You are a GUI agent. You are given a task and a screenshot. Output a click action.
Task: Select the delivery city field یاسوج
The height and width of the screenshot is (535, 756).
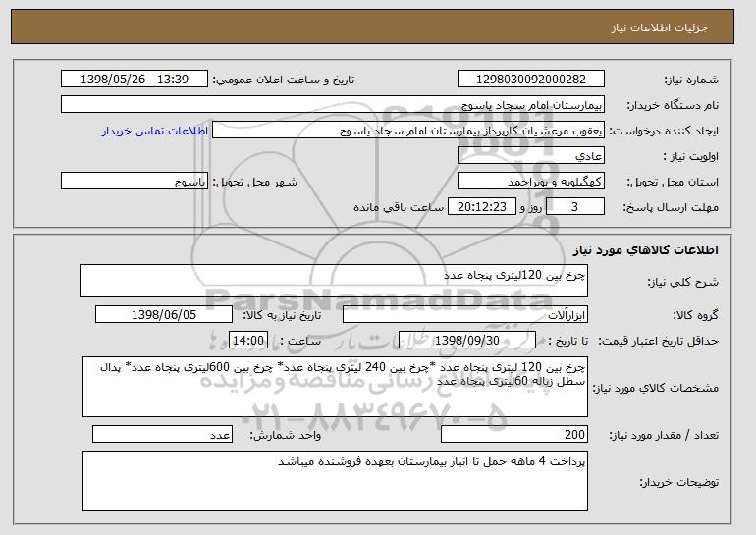coord(135,182)
